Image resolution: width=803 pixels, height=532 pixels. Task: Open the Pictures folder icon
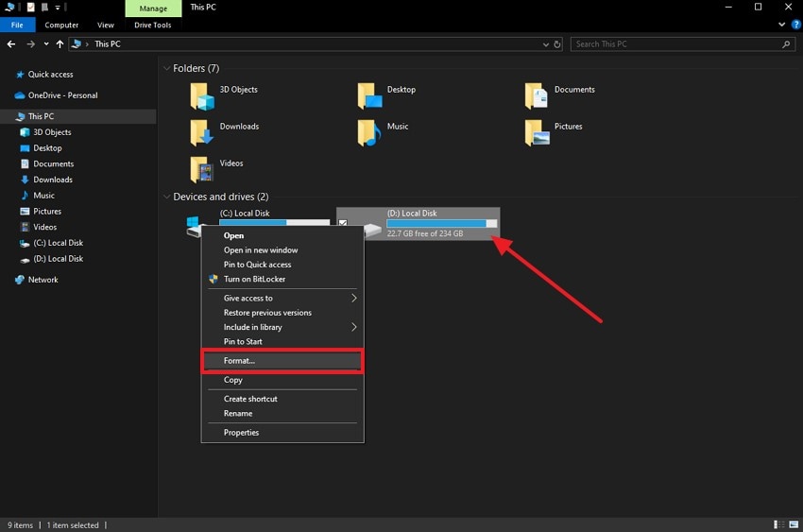click(537, 133)
